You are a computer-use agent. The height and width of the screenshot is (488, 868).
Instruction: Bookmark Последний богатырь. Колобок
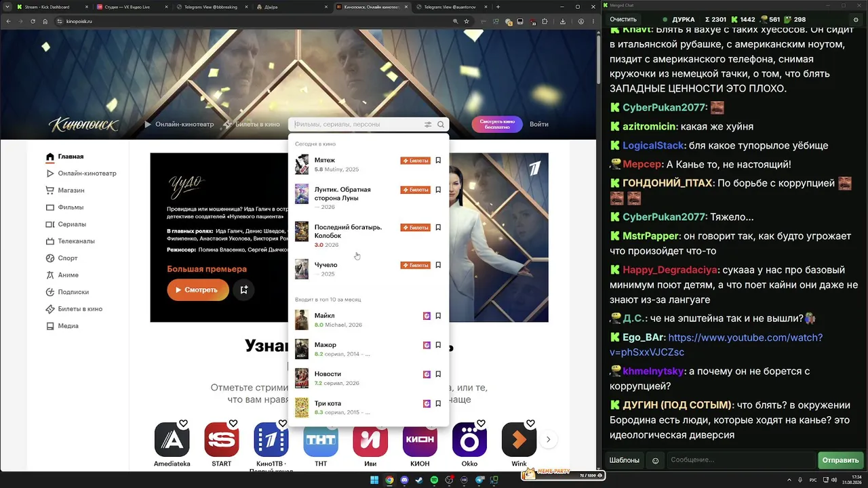tap(438, 228)
